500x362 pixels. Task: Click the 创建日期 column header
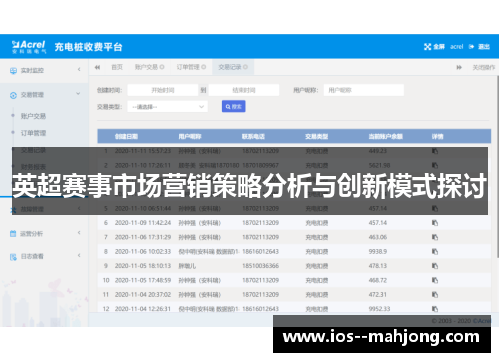tap(126, 136)
